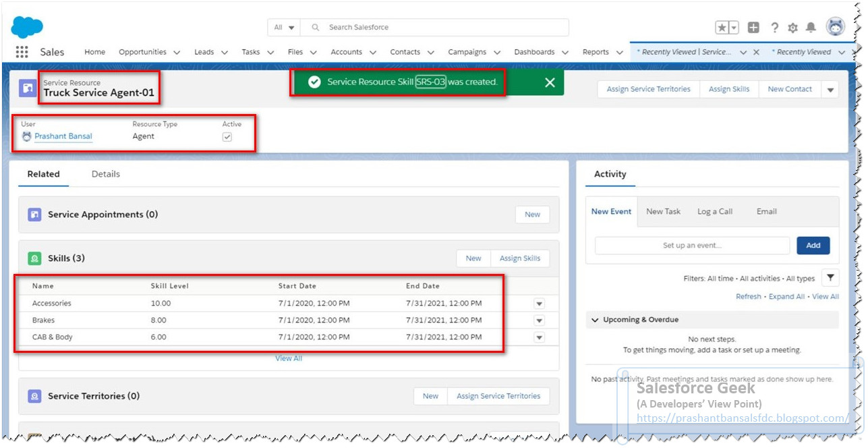Open Prashant Bansal user link
Screen dimensions: 868x448
[x=63, y=136]
